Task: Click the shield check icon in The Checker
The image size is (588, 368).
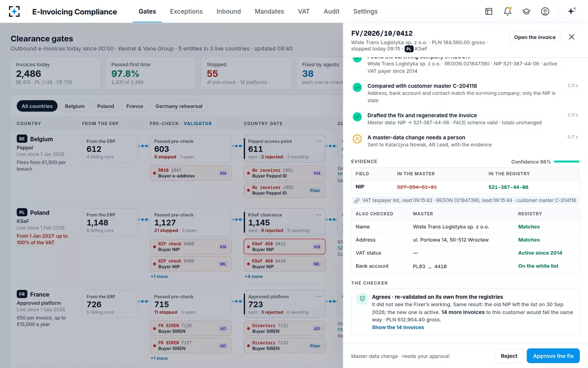Action: point(362,299)
